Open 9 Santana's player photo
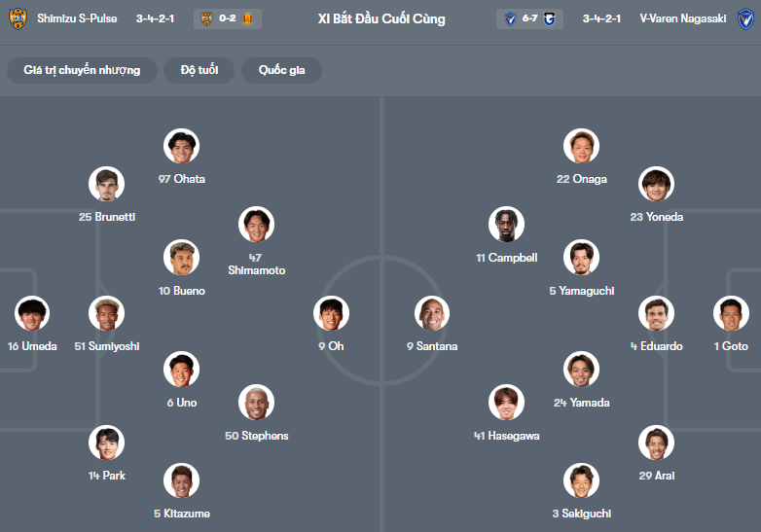 (x=432, y=313)
